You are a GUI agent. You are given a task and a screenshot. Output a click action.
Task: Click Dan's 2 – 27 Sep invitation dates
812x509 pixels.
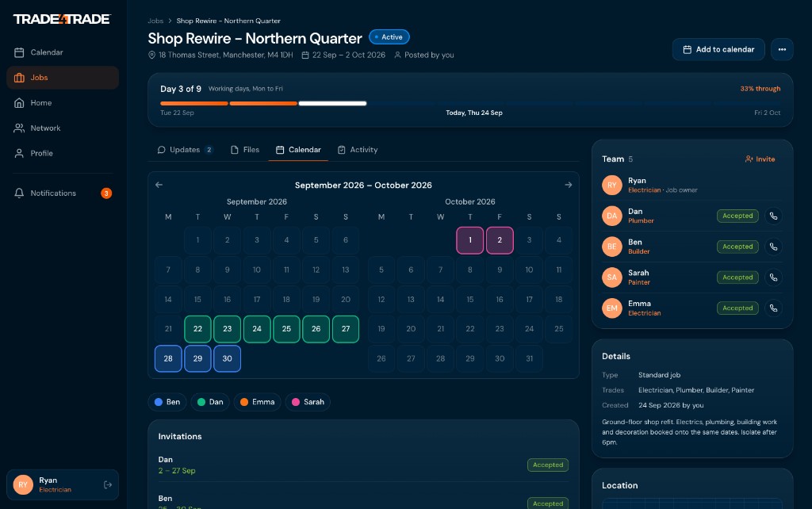(177, 471)
